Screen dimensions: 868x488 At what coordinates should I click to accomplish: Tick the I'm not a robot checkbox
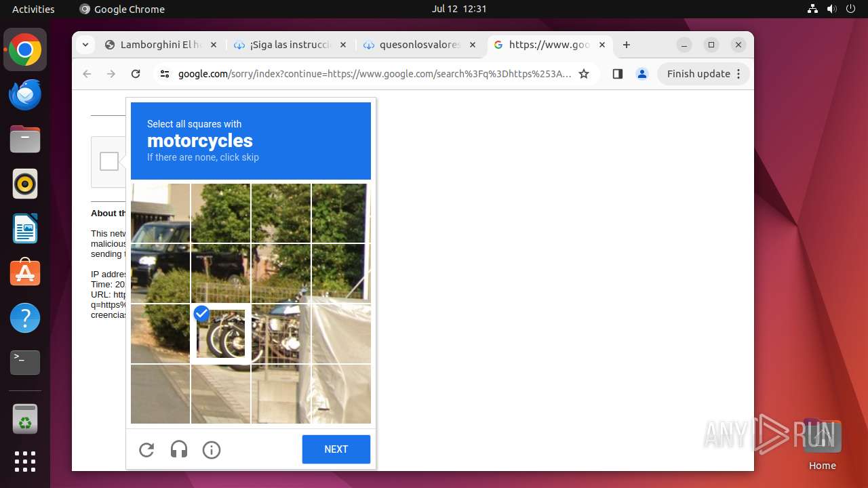click(x=109, y=161)
